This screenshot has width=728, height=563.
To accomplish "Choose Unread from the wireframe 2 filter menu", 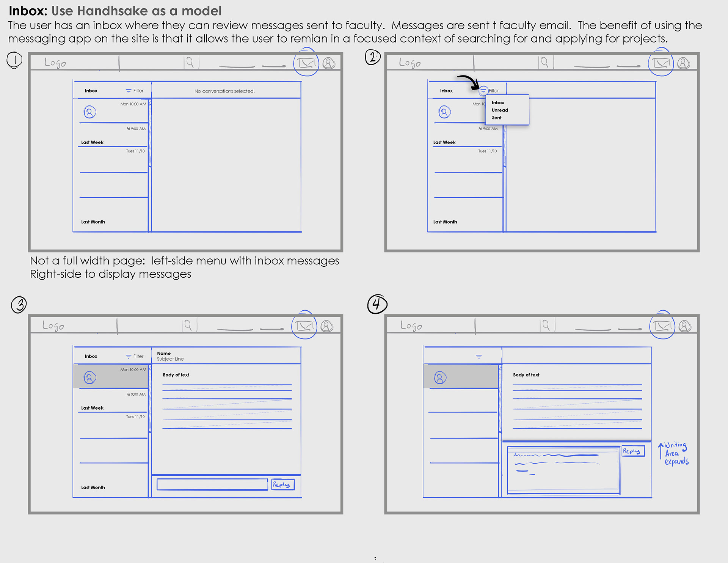I will (x=500, y=110).
